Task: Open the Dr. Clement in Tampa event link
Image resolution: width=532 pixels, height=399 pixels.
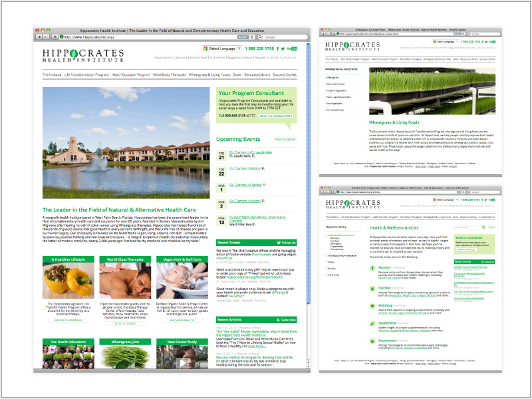Action: 245,185
